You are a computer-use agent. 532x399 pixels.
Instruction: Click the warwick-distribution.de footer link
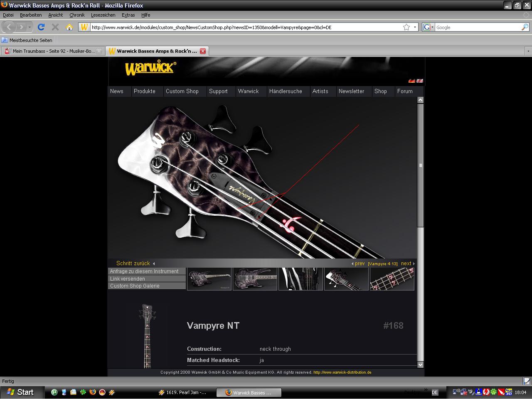pos(342,372)
